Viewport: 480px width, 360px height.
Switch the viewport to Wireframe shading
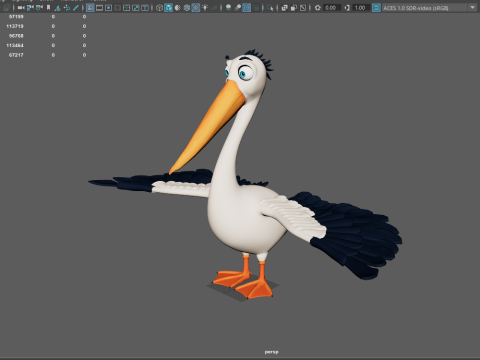pos(159,7)
